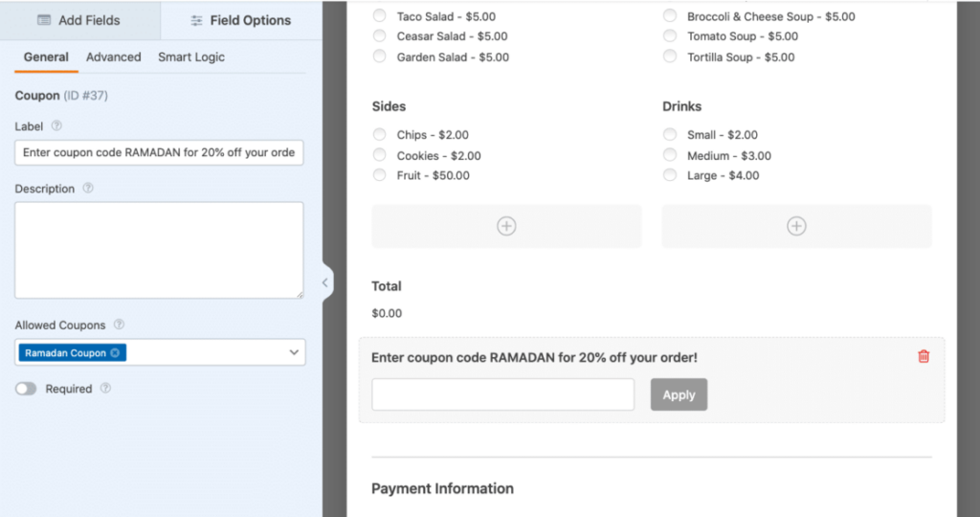Click help icon next to Label

56,126
